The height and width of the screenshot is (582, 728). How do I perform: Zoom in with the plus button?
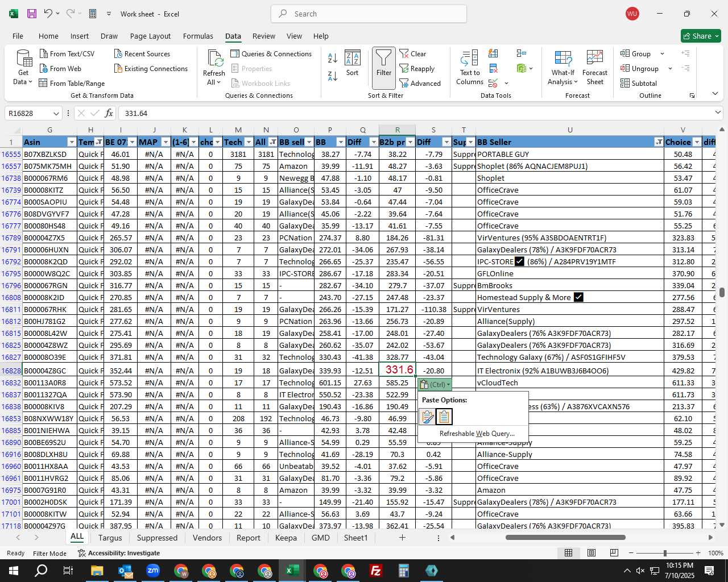pos(698,553)
